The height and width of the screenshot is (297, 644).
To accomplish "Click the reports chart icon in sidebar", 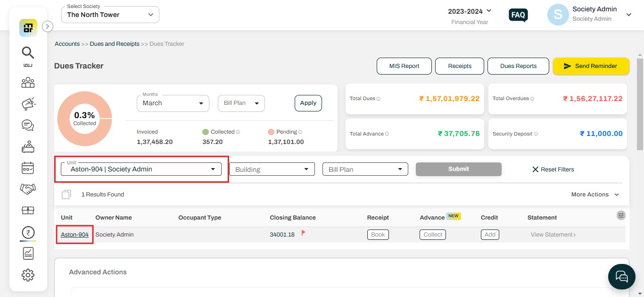I will coord(28,253).
